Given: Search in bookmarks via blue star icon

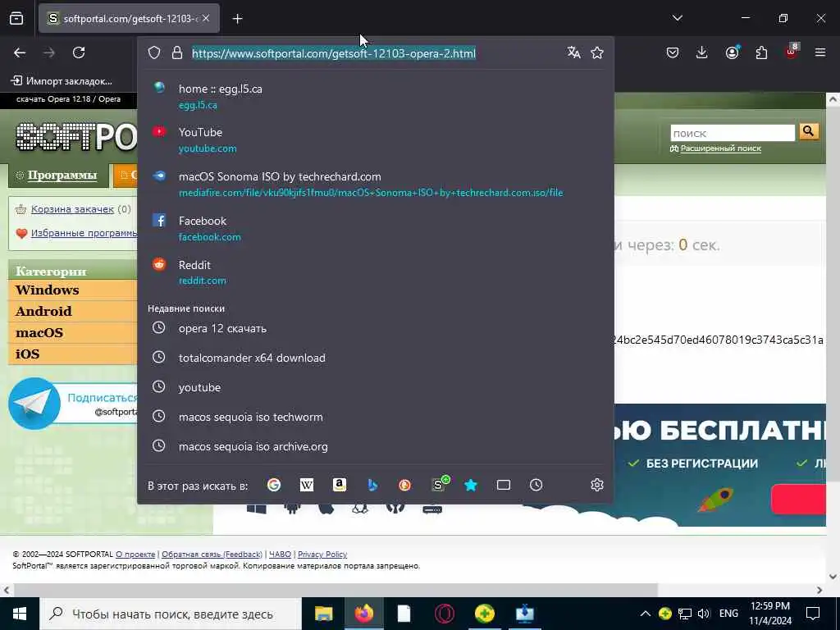Looking at the screenshot, I should [x=470, y=486].
